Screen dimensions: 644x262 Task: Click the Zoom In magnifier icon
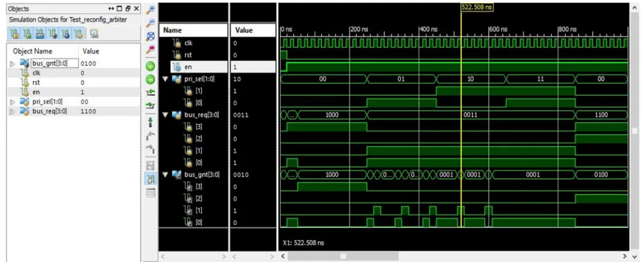151,9
